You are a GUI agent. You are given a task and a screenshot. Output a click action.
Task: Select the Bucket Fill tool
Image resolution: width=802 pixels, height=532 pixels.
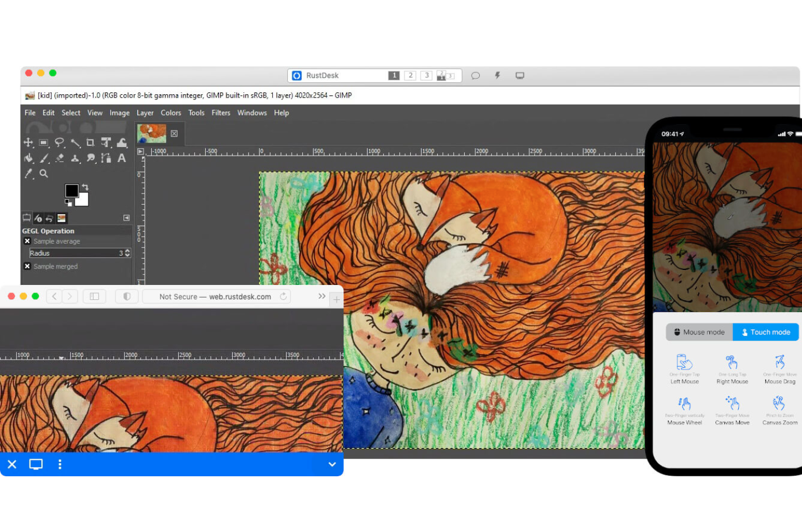tap(28, 158)
